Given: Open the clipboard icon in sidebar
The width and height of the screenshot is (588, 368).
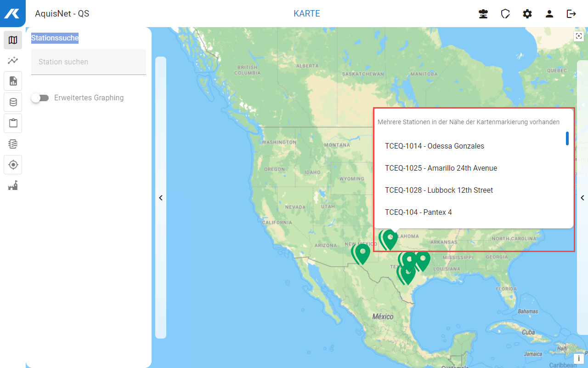Looking at the screenshot, I should 13,123.
